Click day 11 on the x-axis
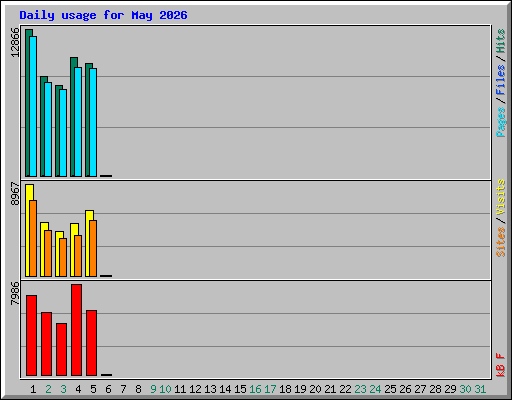Screen dimensions: 512x400 coord(180,389)
